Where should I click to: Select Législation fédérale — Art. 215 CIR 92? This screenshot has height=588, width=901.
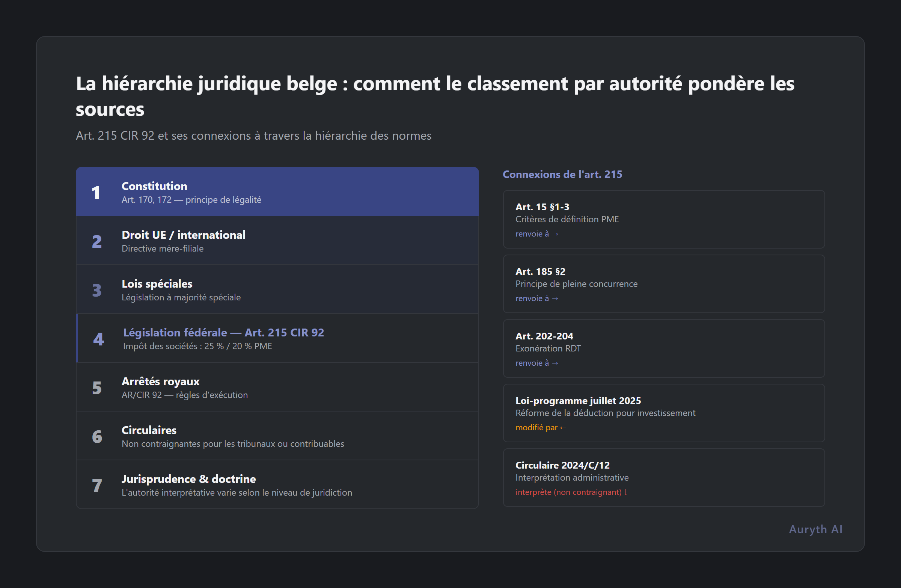(277, 338)
